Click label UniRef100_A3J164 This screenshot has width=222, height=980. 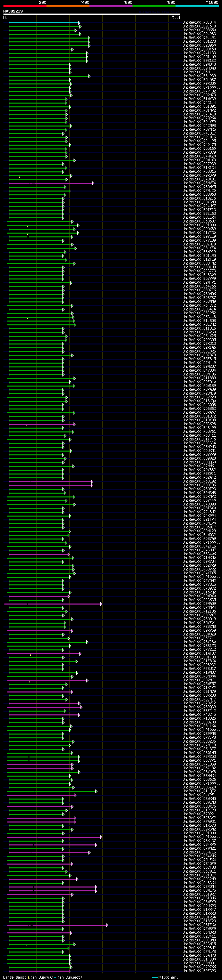pos(199,726)
